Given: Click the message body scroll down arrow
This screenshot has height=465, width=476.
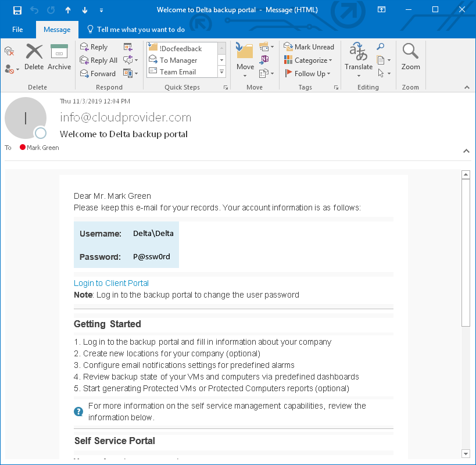Looking at the screenshot, I should pyautogui.click(x=466, y=454).
